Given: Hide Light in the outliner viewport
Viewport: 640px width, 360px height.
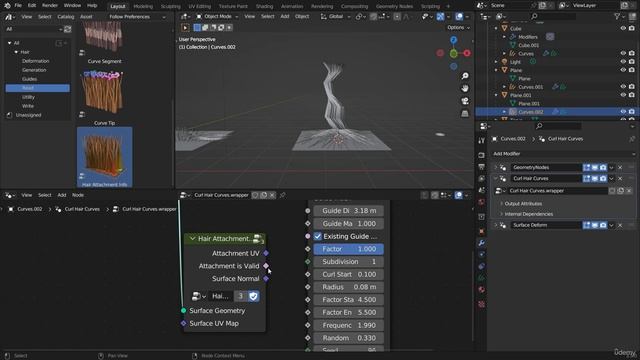Looking at the screenshot, I should tap(623, 62).
